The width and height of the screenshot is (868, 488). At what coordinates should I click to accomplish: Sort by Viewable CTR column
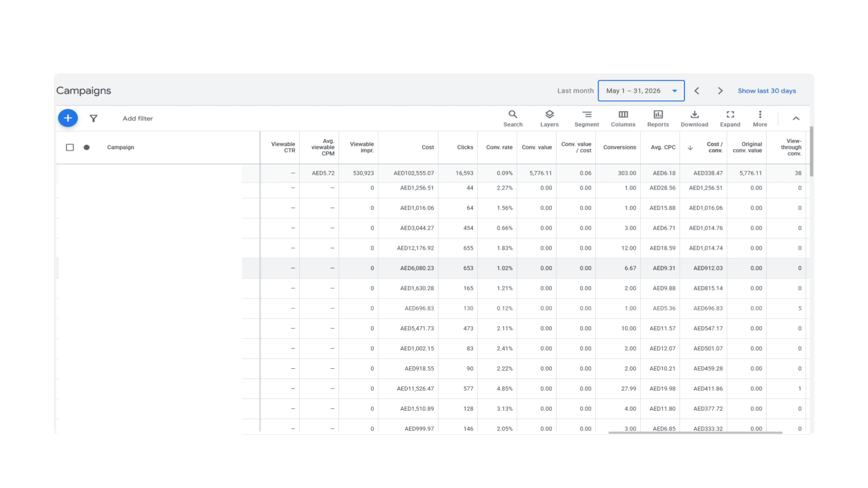283,147
